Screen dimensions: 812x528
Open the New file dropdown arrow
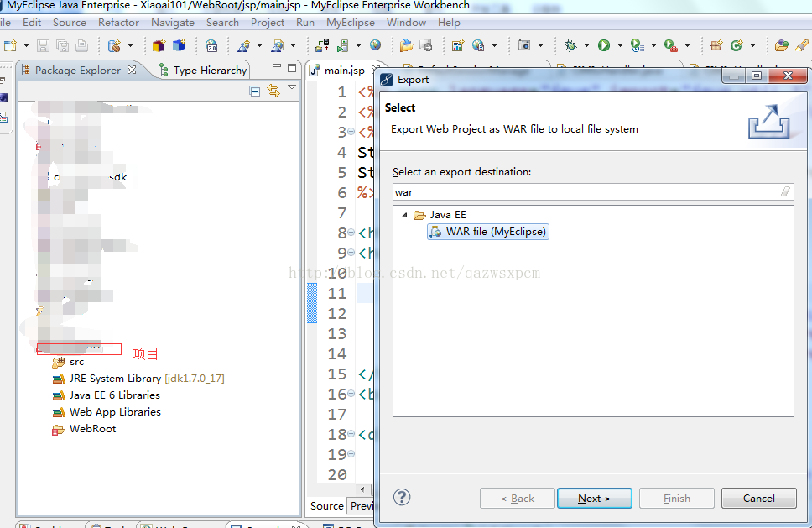[x=26, y=45]
